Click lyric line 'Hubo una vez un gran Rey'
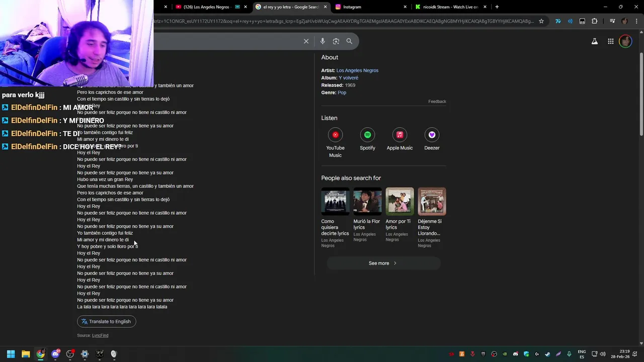Screen dimensions: 644x362 tap(105, 179)
